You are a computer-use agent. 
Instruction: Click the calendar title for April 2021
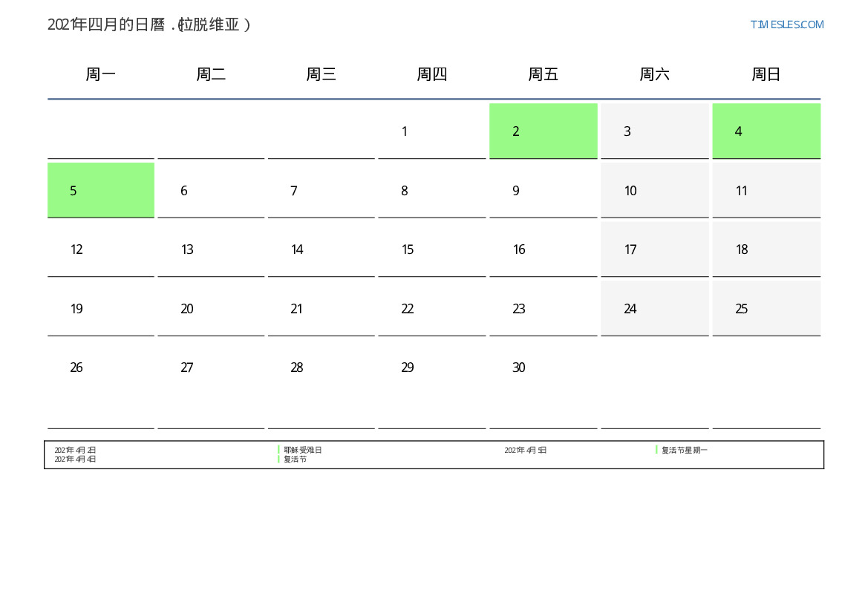coord(149,25)
